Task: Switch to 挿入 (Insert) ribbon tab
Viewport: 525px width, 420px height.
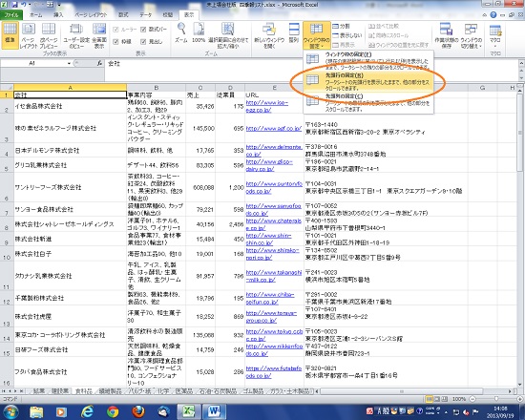Action: click(x=58, y=14)
